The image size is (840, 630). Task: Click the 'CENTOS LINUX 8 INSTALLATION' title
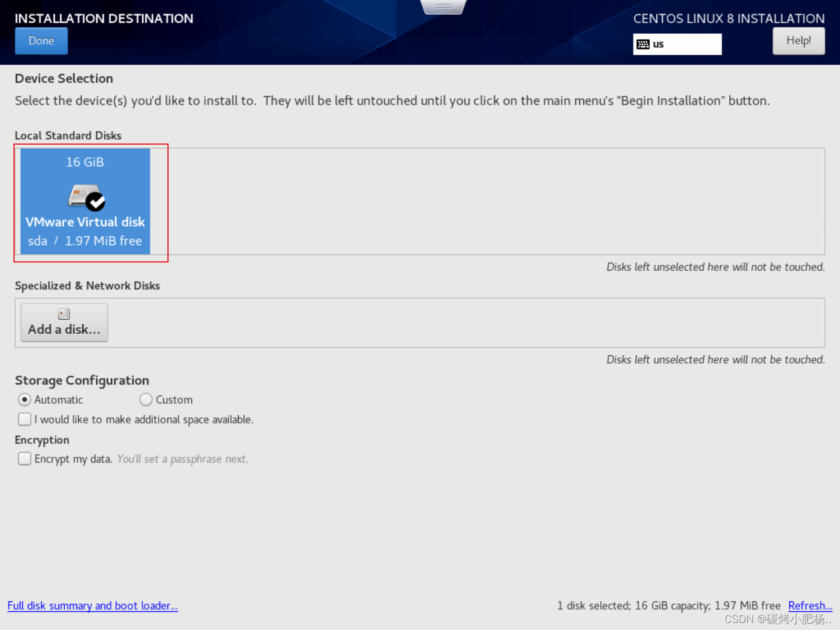729,19
